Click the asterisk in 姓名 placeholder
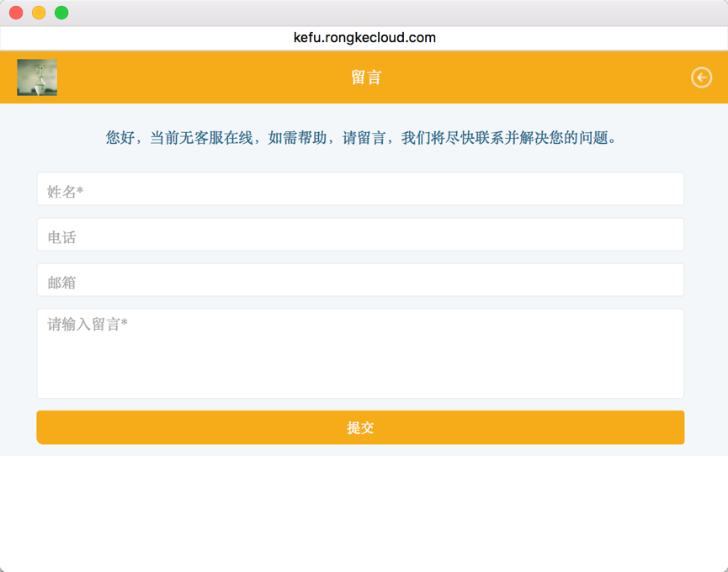The height and width of the screenshot is (572, 728). pyautogui.click(x=80, y=192)
